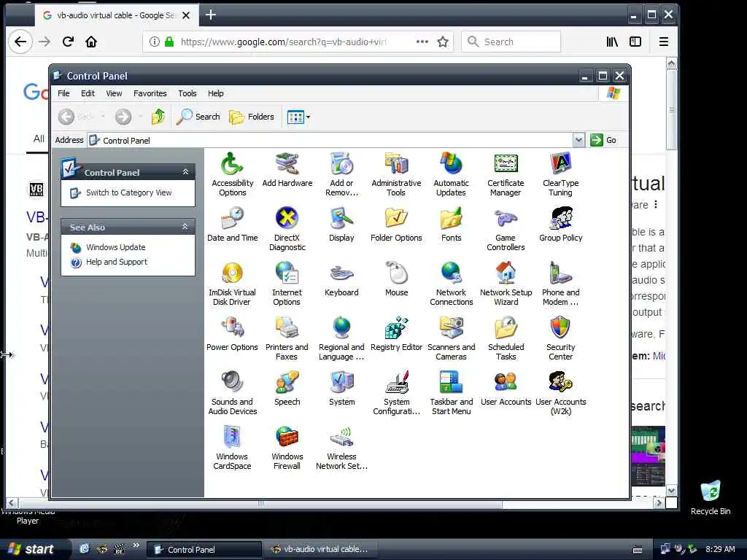Show hidden Quick Launch items chevron
This screenshot has height=560, width=747.
[136, 545]
